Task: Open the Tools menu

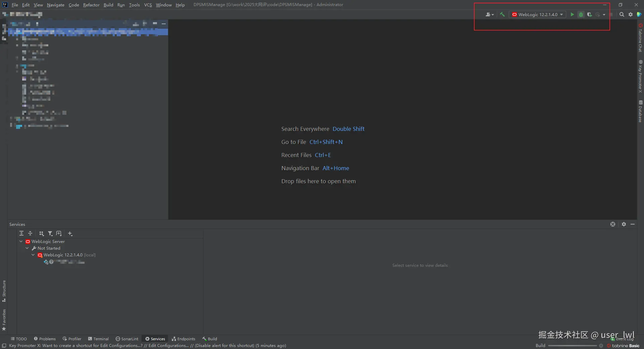Action: coord(135,5)
